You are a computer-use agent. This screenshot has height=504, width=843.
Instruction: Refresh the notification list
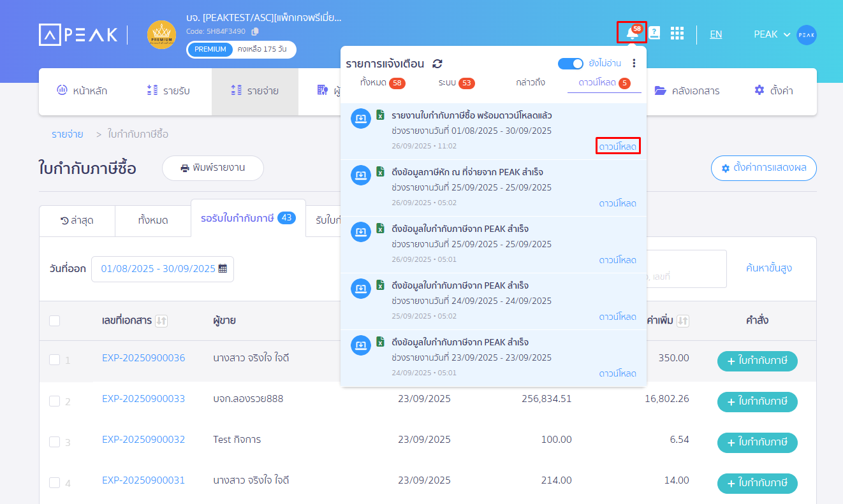tap(437, 64)
